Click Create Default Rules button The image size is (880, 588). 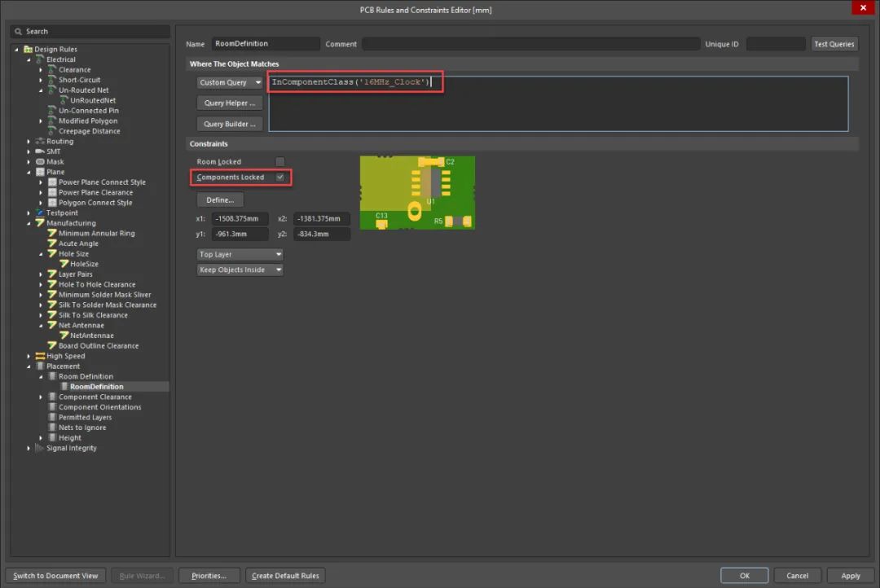285,576
